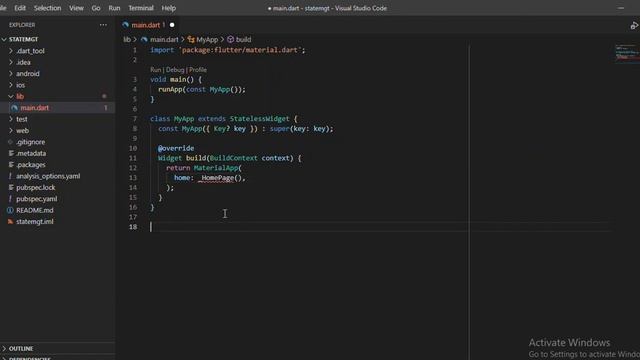Open the Terminal menu

(141, 8)
